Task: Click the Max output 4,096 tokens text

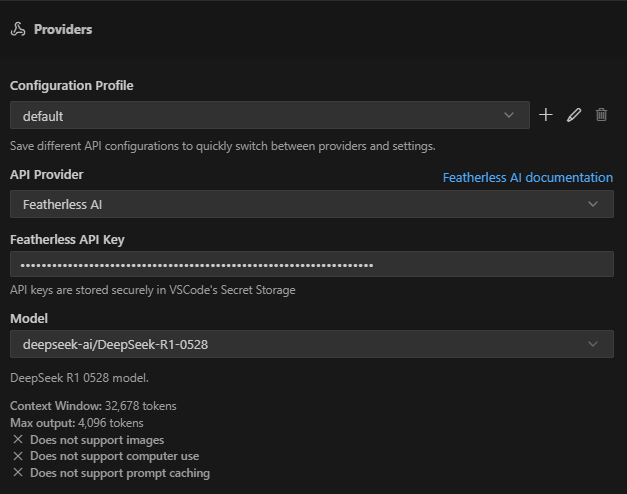Action: click(77, 423)
